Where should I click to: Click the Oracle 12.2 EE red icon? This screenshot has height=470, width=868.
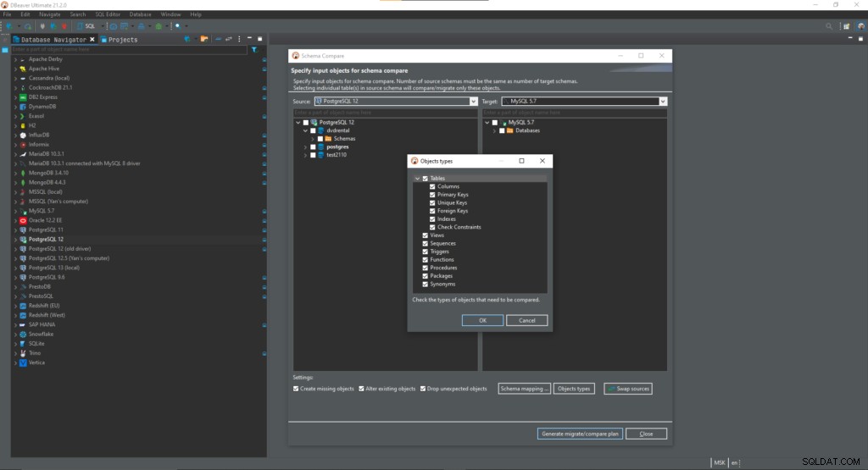23,220
